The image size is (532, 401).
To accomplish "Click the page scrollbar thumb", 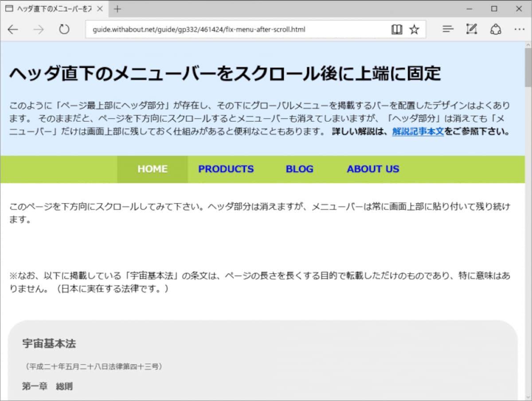I will tap(528, 67).
